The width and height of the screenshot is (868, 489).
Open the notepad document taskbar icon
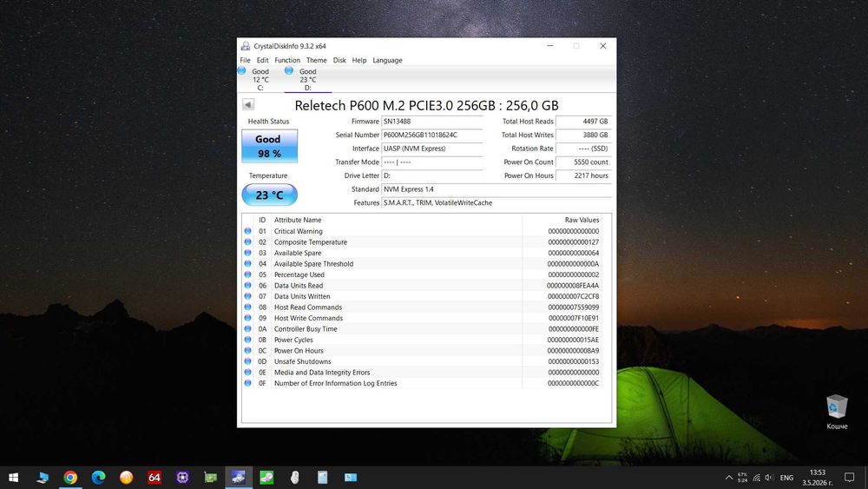tap(323, 478)
